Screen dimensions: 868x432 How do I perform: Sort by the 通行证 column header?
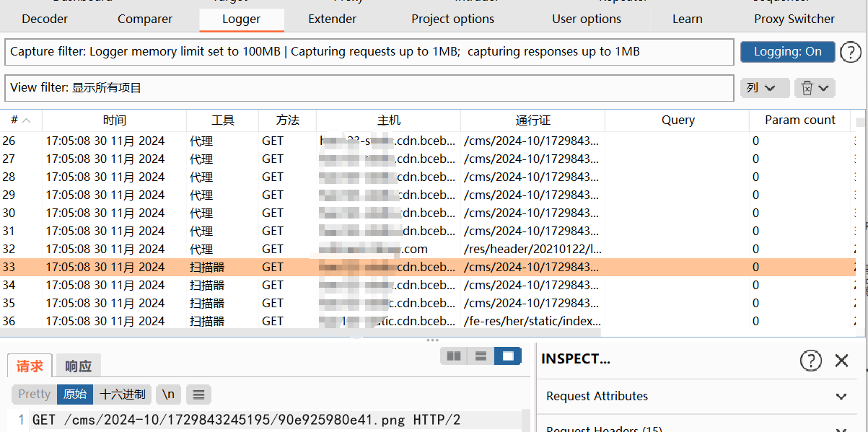coord(532,120)
